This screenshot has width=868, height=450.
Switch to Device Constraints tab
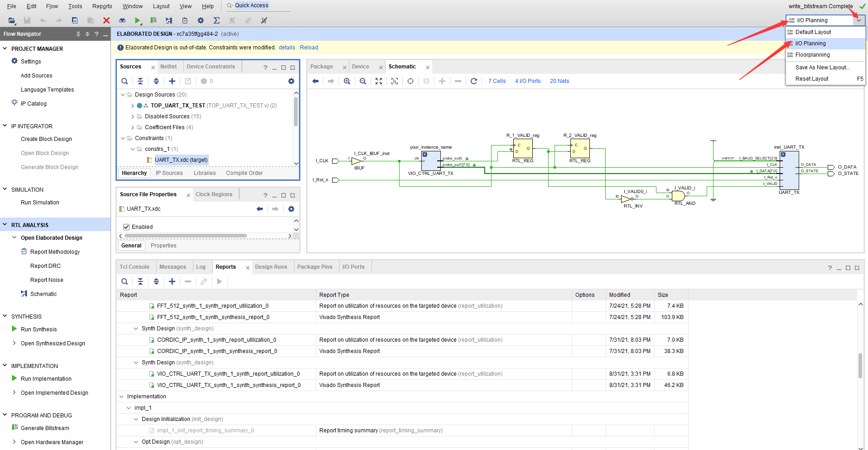(x=211, y=67)
